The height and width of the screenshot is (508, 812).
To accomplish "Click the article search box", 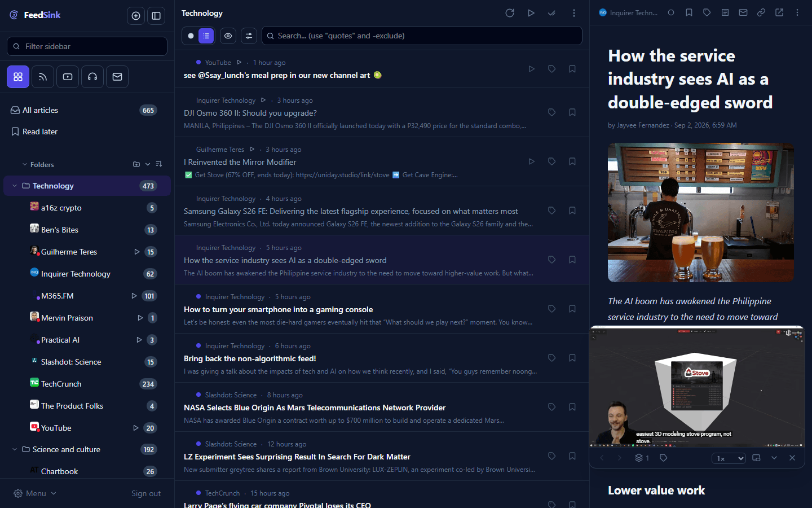I will (x=422, y=36).
